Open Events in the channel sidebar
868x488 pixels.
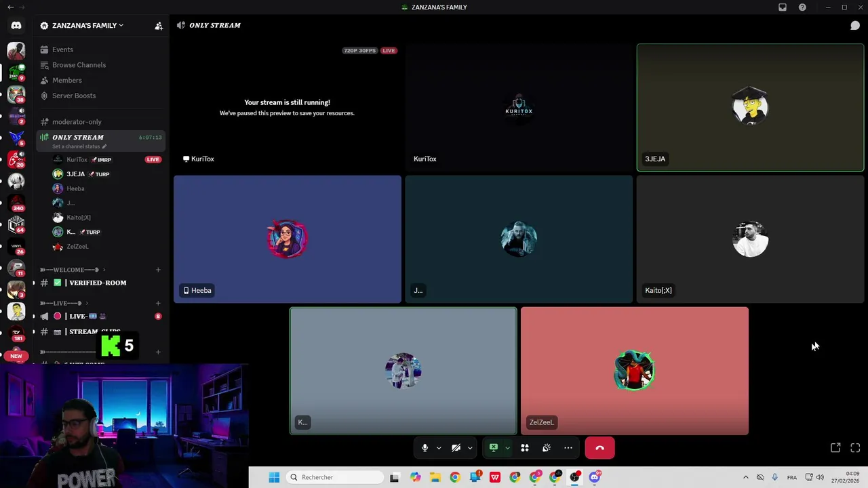pos(62,49)
